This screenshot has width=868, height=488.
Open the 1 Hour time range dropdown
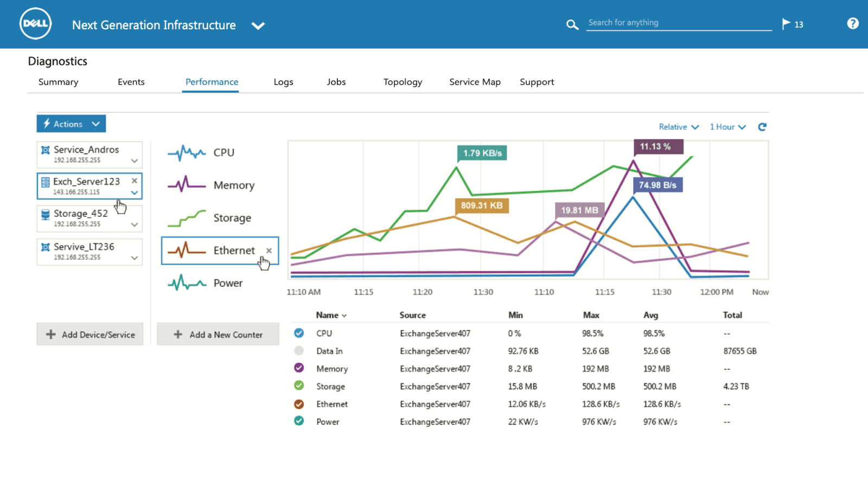point(727,127)
